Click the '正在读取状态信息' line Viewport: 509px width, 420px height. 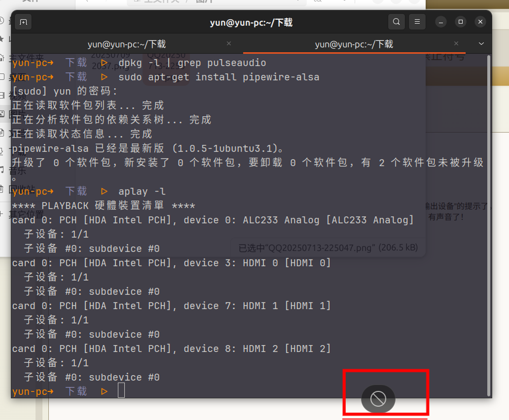coord(82,134)
